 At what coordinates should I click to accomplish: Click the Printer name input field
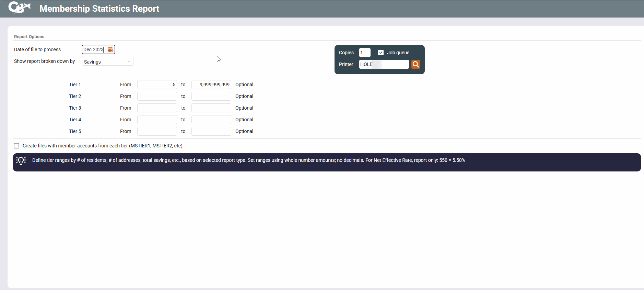(384, 64)
